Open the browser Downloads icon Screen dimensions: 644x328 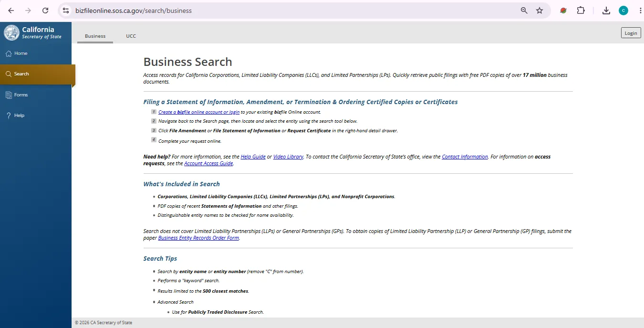tap(606, 11)
